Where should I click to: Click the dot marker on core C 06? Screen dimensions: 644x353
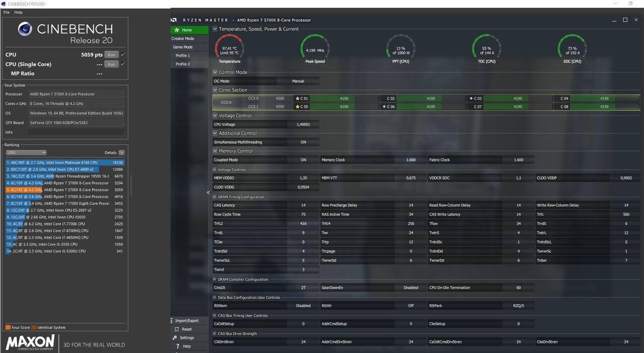click(x=384, y=107)
